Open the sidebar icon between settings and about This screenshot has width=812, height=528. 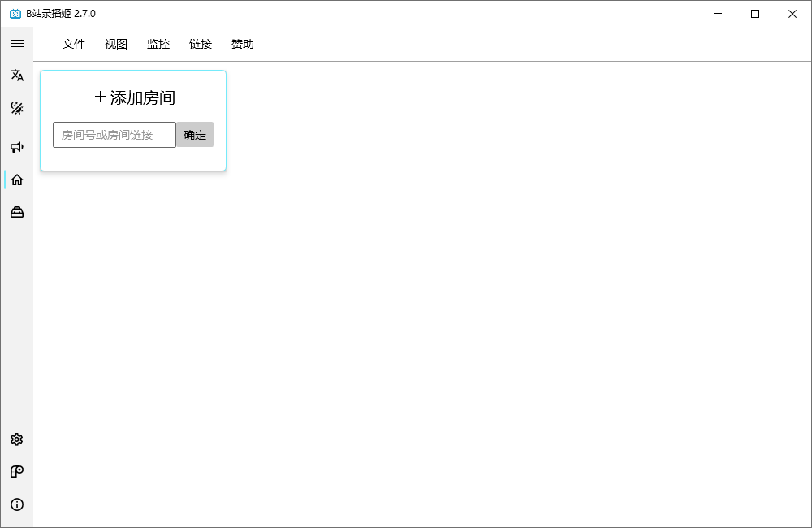(17, 471)
